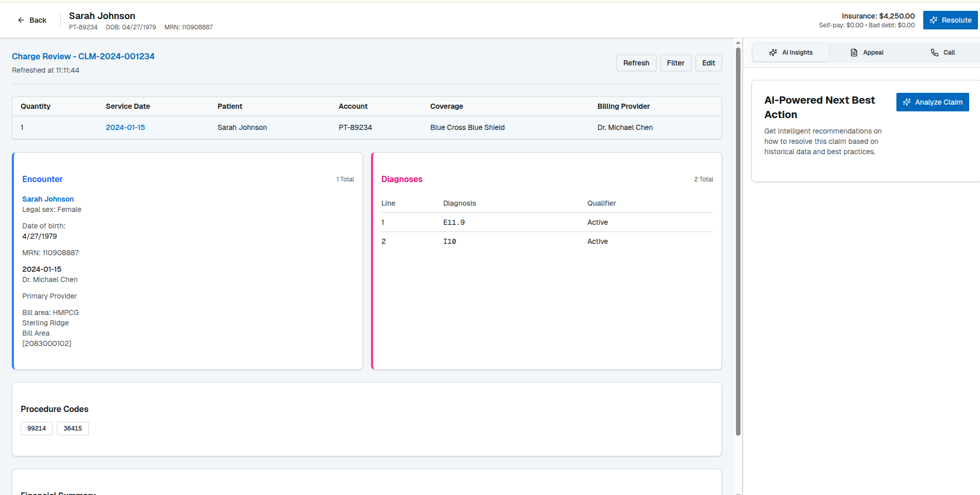
Task: Select diagnosis code I10
Action: (x=449, y=241)
